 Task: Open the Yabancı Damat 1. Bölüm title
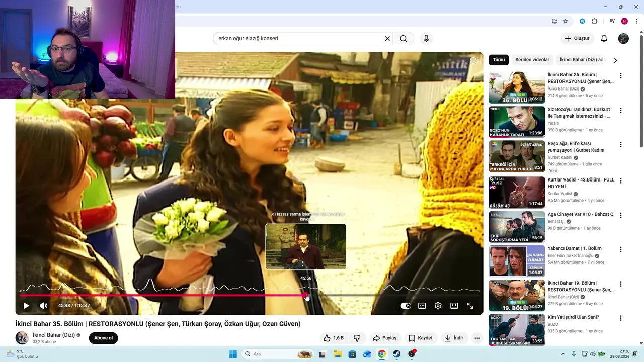coord(575,248)
